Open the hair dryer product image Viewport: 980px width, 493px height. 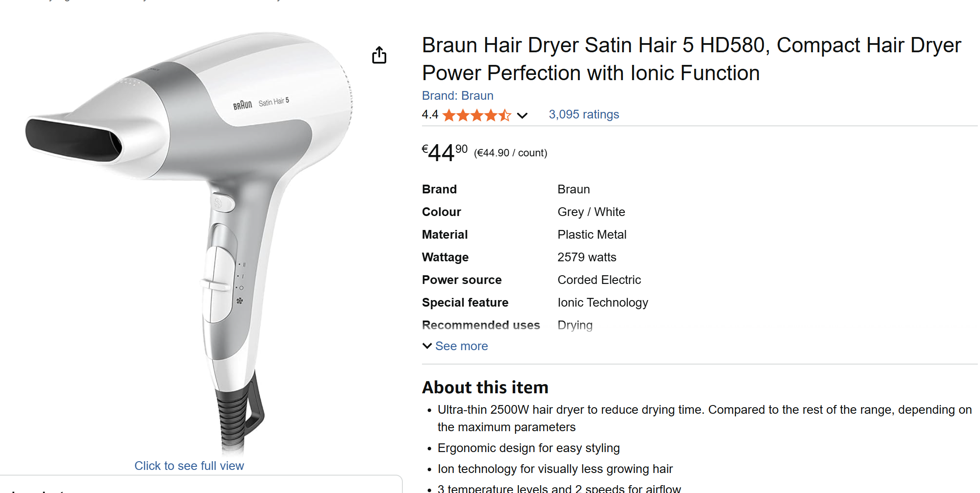click(x=189, y=242)
